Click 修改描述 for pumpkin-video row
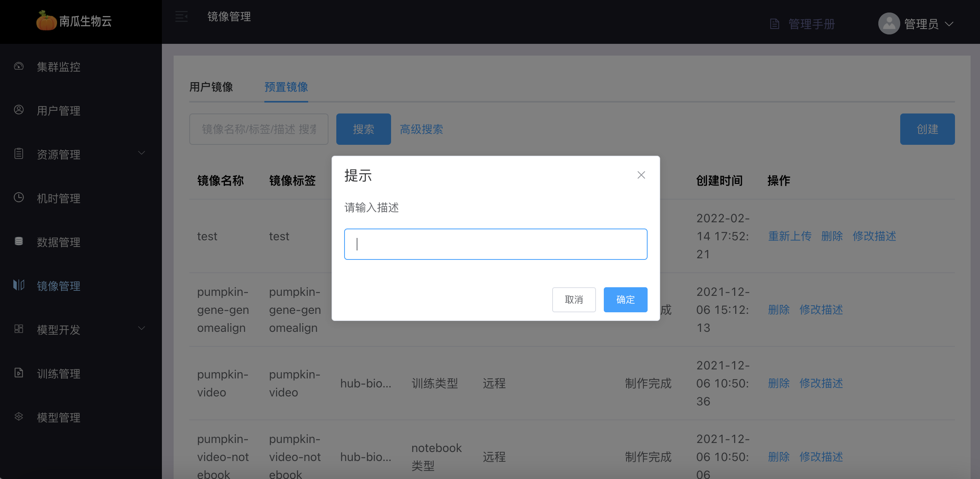This screenshot has height=479, width=980. pyautogui.click(x=821, y=383)
